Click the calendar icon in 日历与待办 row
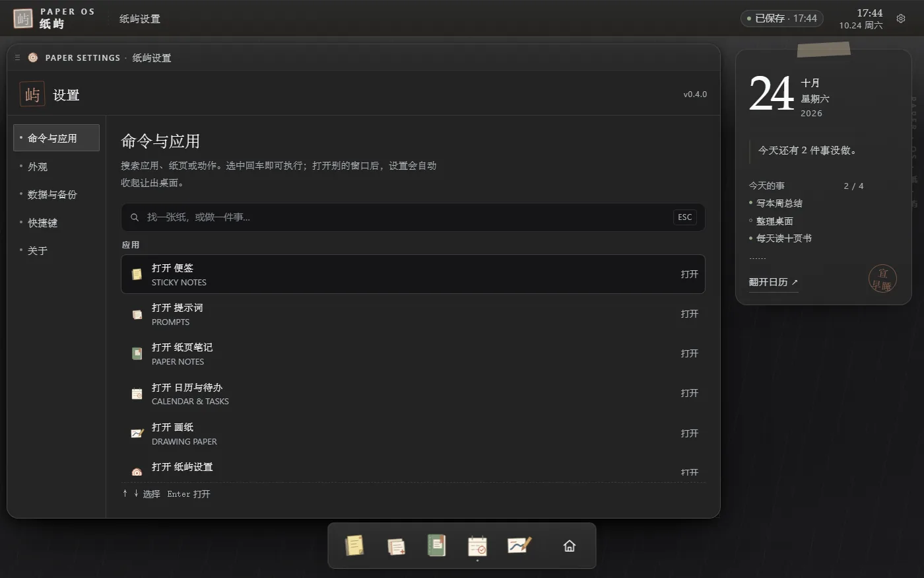The width and height of the screenshot is (924, 578). pyautogui.click(x=137, y=394)
